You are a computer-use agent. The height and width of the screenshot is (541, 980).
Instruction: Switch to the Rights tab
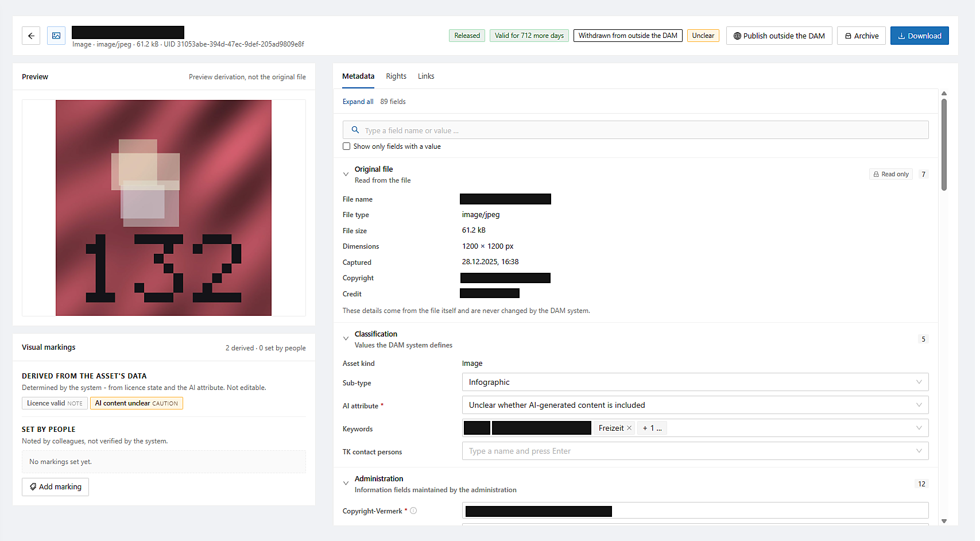click(x=396, y=76)
